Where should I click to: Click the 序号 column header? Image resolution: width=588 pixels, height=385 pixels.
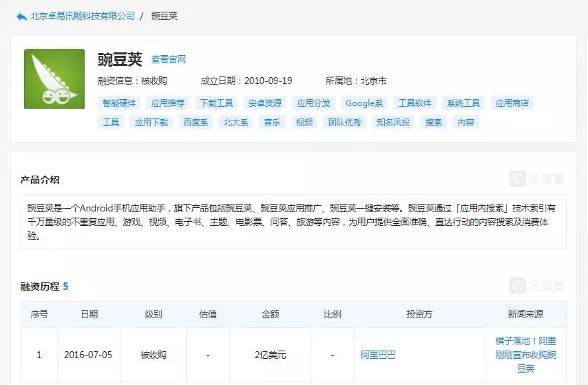click(39, 314)
